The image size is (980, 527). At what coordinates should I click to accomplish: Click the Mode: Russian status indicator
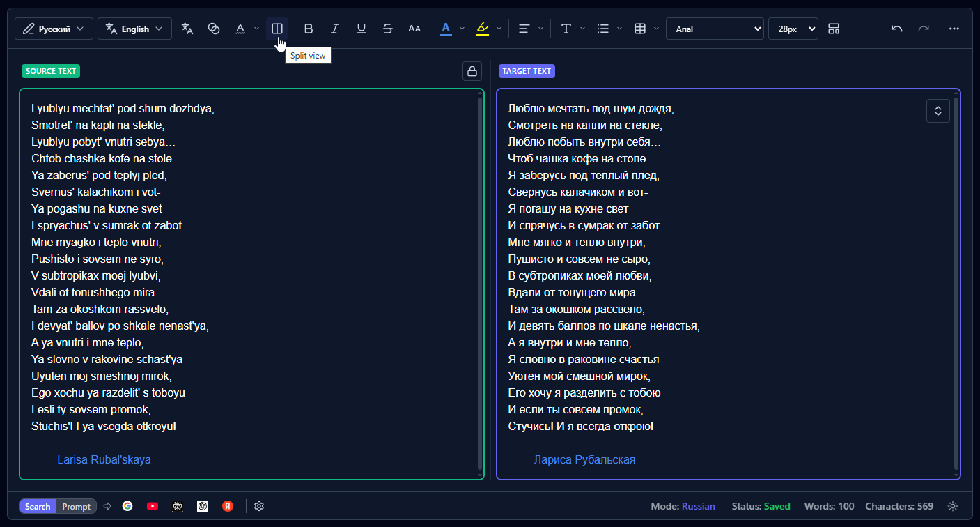[x=683, y=507]
